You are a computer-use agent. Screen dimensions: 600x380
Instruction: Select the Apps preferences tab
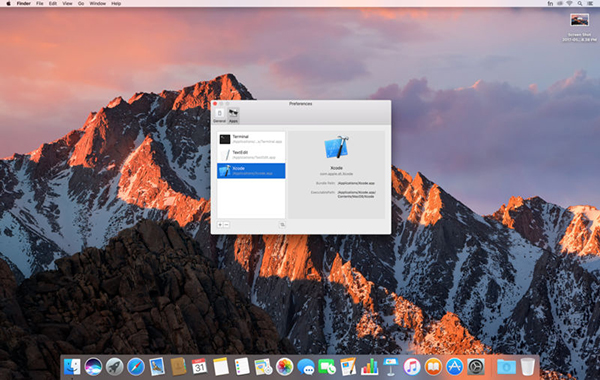(233, 115)
